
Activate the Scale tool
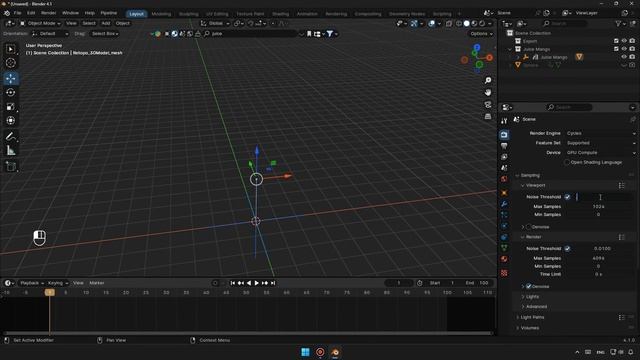coord(11,107)
